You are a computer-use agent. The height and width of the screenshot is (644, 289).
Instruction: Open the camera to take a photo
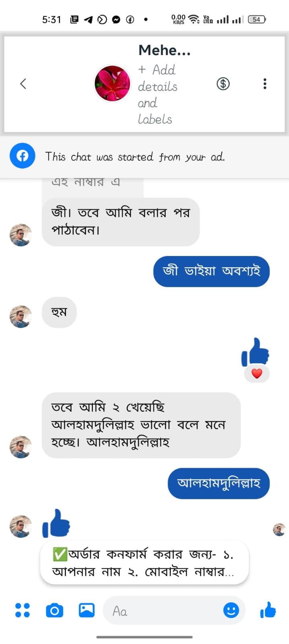click(55, 610)
